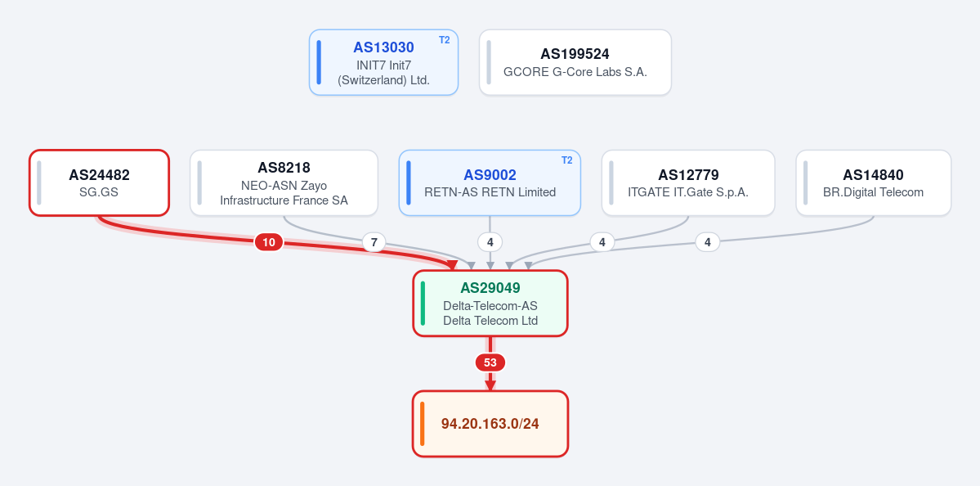Select the AS29049 Delta-Telecom node

[x=490, y=304]
